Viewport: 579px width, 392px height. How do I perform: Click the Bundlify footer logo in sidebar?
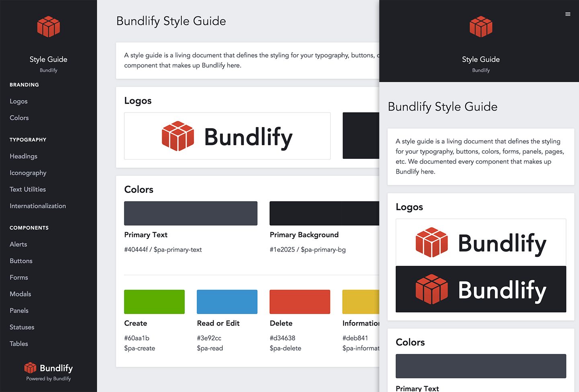click(48, 368)
